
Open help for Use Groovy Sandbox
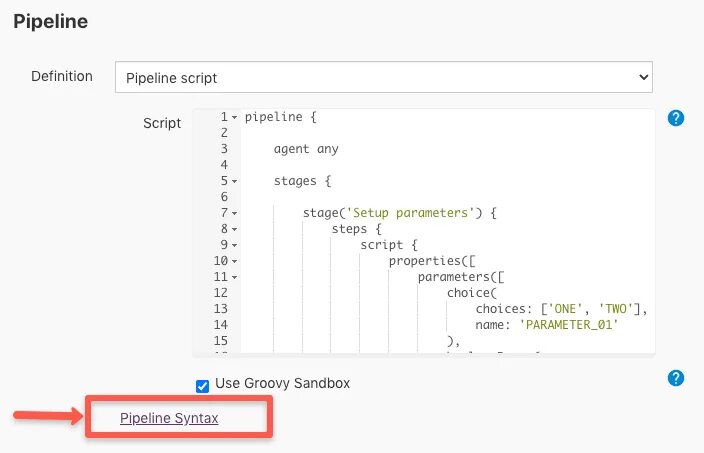676,378
